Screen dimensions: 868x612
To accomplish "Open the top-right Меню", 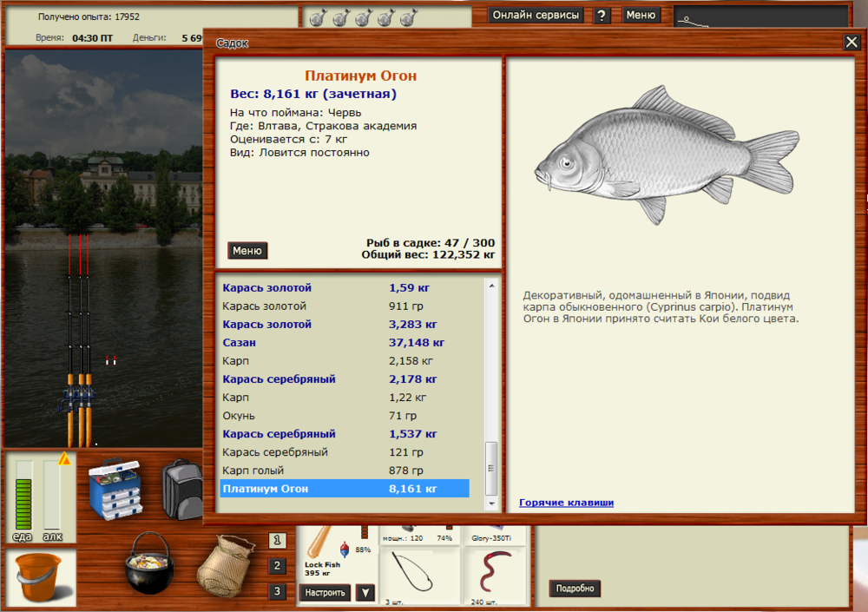I will coord(641,14).
